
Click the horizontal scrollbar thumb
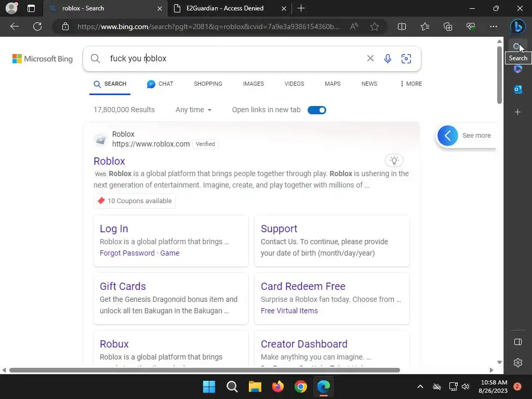tap(205, 370)
